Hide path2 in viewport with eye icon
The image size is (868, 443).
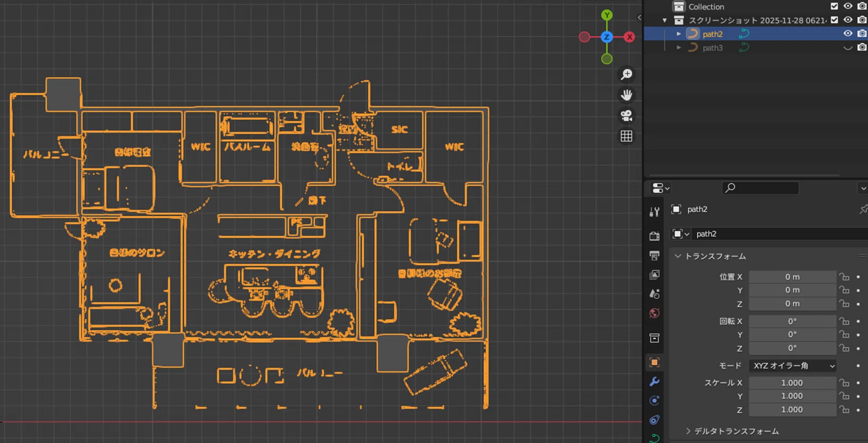(848, 34)
